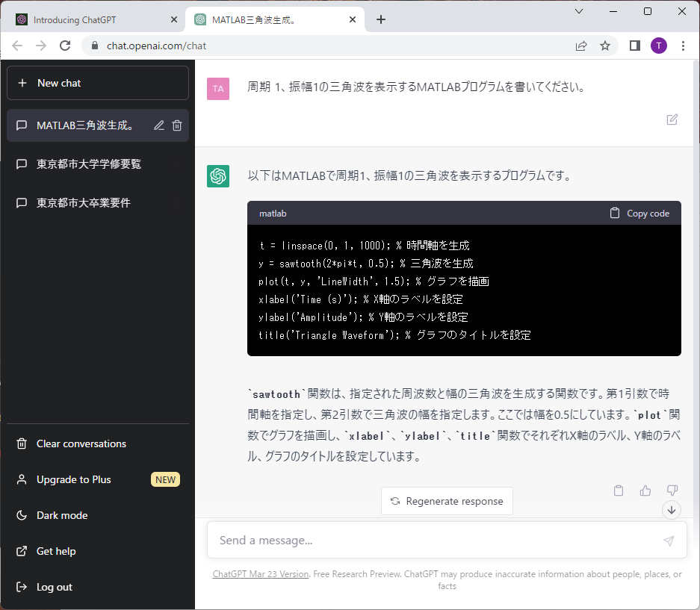Rename the MATLAB三角波生成 chat with pencil icon
700x610 pixels.
pyautogui.click(x=159, y=125)
